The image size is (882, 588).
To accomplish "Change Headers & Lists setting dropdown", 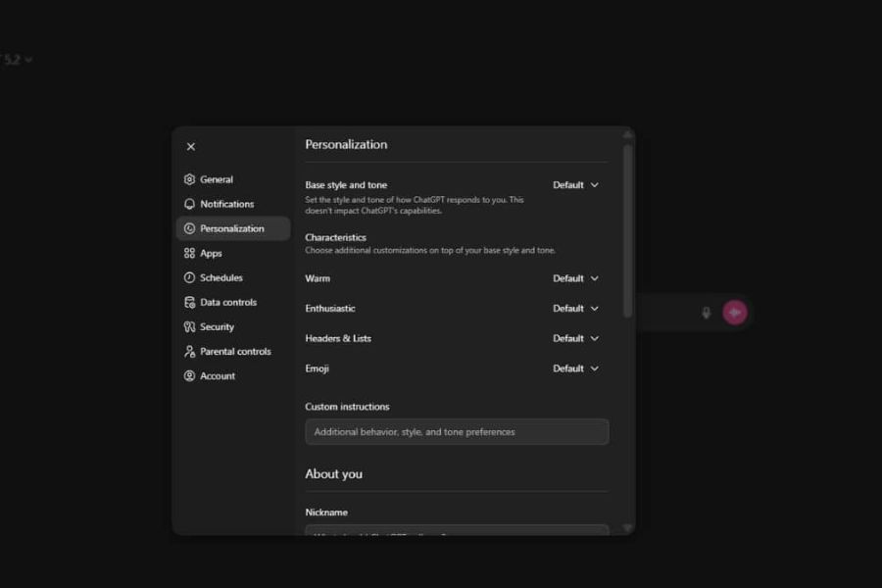I will pyautogui.click(x=575, y=338).
